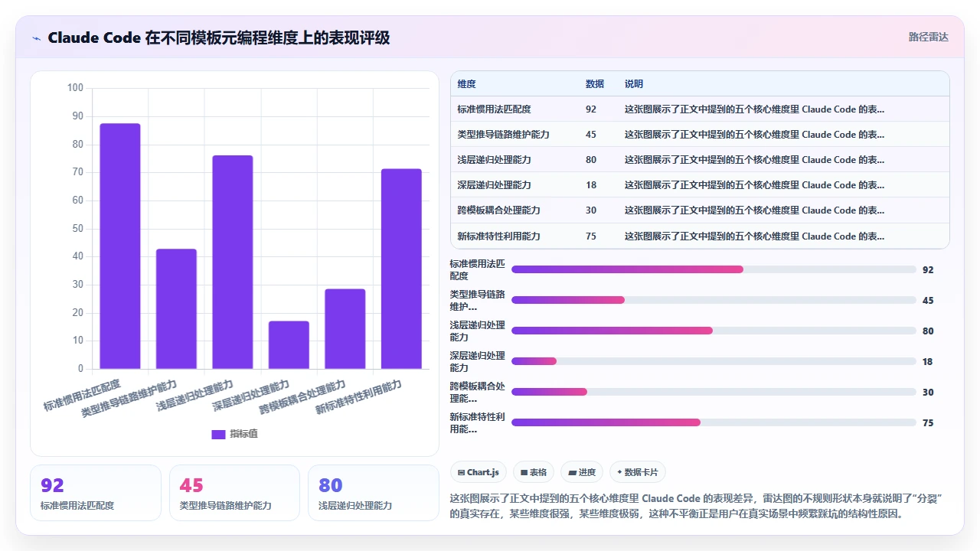This screenshot has height=551, width=980.
Task: Select table row 跨模板耦合处理能力
Action: (x=700, y=210)
